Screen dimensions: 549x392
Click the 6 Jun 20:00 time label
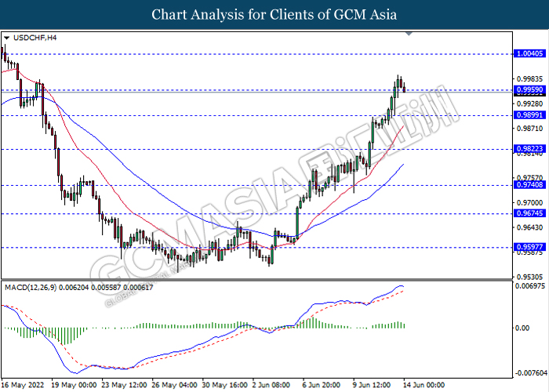pyautogui.click(x=321, y=385)
